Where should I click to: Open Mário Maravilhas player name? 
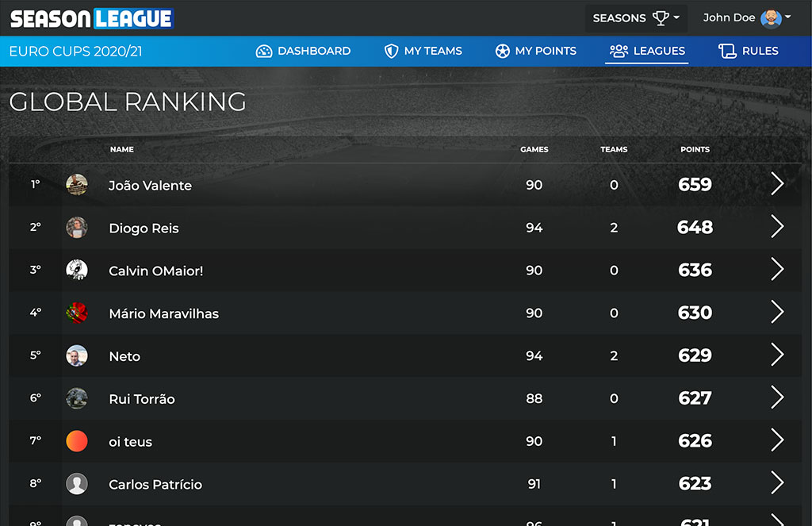pos(163,313)
